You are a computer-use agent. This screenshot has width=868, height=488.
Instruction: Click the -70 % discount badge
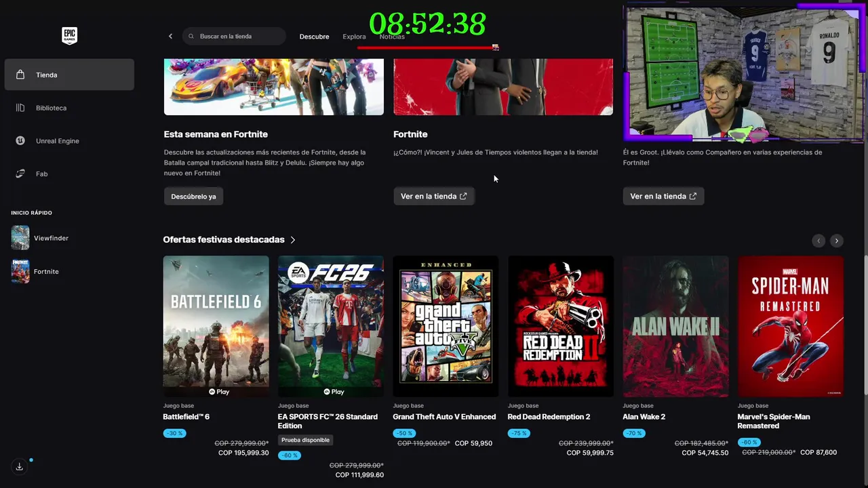[633, 433]
